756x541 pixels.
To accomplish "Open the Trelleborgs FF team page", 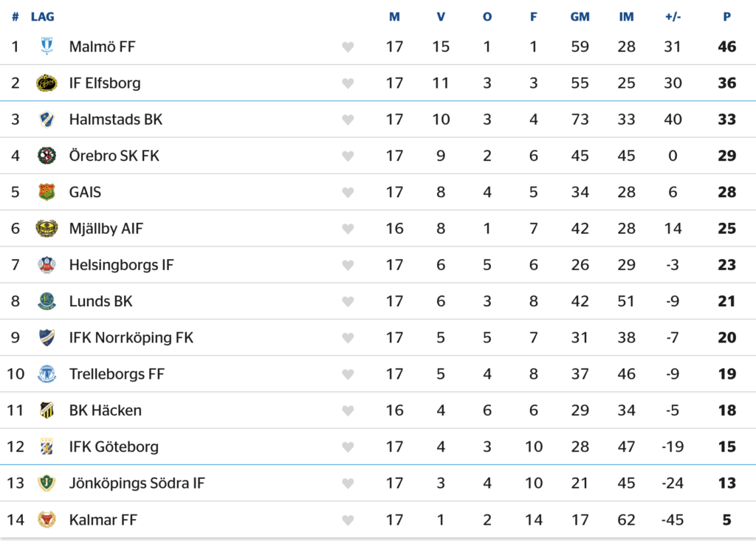I will [117, 374].
